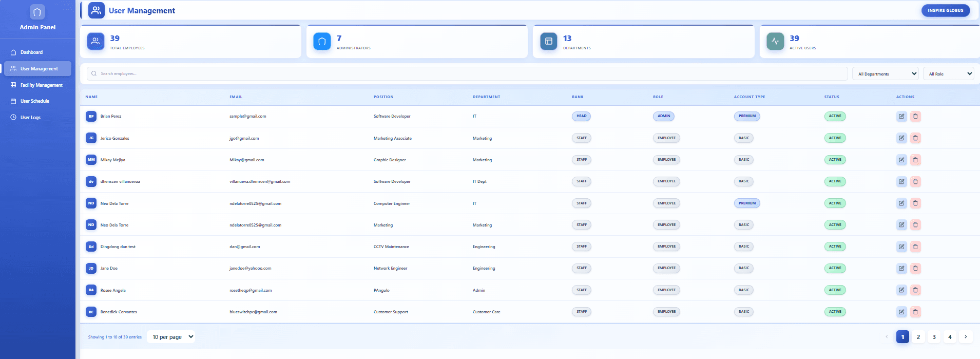Click the Administrators card icon
This screenshot has height=359, width=980.
point(322,42)
